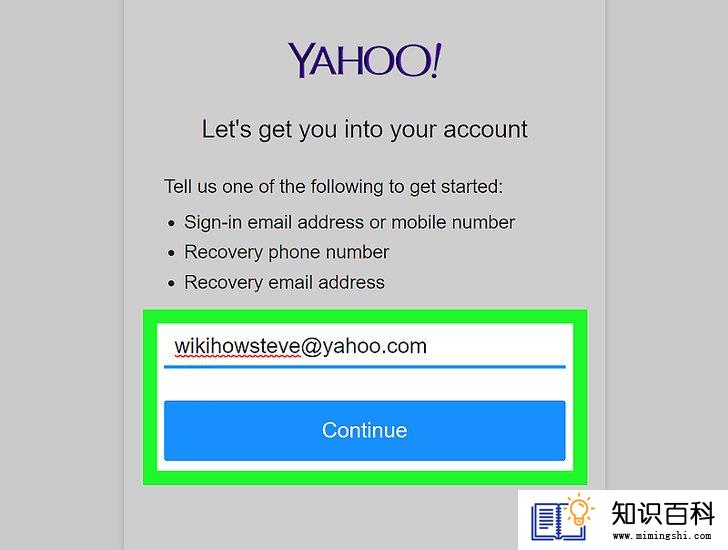The height and width of the screenshot is (550, 728).
Task: Open the www.mimingshi.com link
Action: (662, 536)
